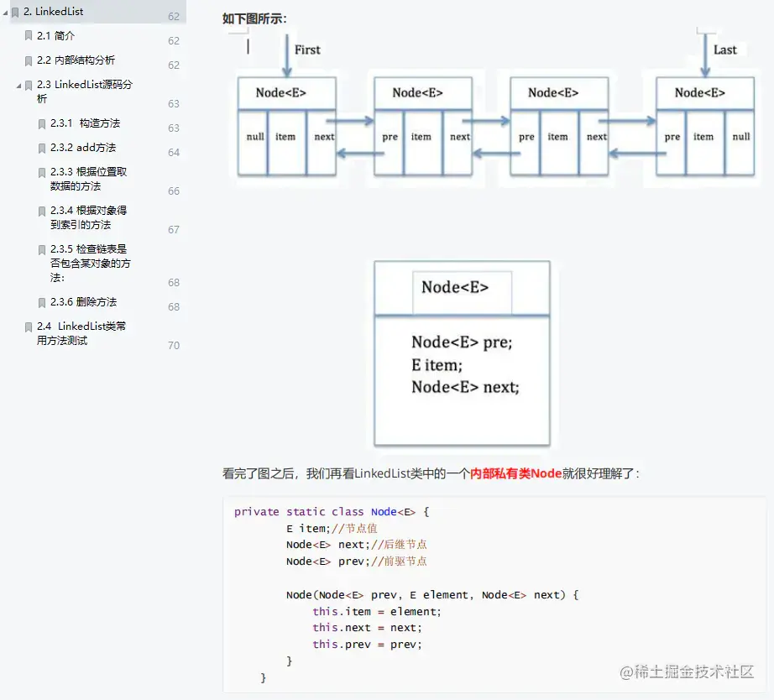Viewport: 774px width, 700px height.
Task: Collapse the "2.3 LinkedList源码分析" section
Action: (18, 84)
